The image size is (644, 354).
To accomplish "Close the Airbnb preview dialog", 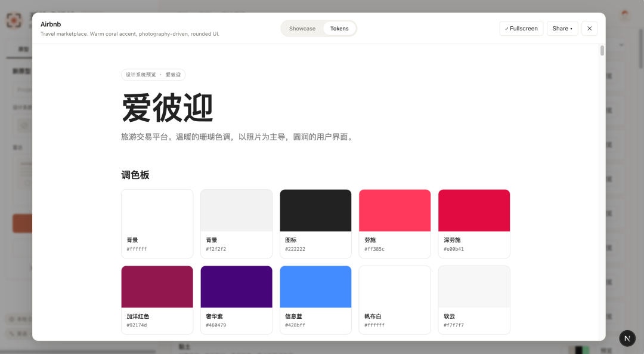I will pyautogui.click(x=589, y=29).
